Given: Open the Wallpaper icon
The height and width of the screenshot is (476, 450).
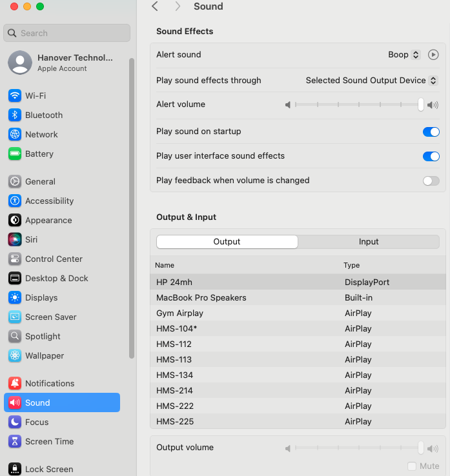Looking at the screenshot, I should 15,355.
